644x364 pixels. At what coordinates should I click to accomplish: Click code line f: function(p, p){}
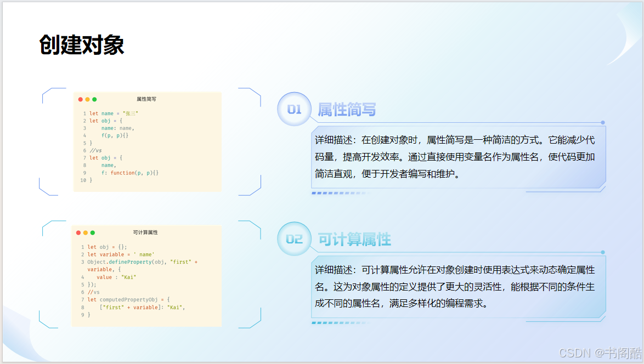[130, 173]
